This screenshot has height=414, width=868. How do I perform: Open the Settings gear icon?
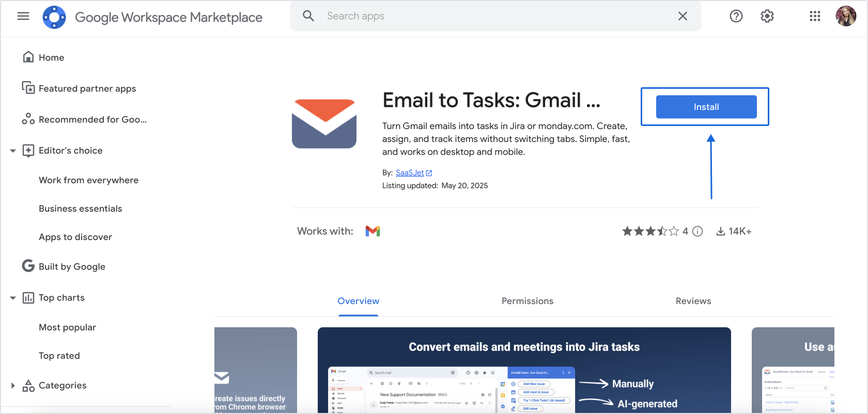pyautogui.click(x=767, y=16)
